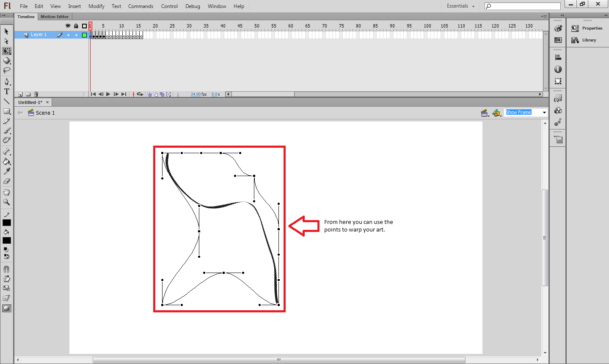
Task: Activate the Zoom tool
Action: 7,202
